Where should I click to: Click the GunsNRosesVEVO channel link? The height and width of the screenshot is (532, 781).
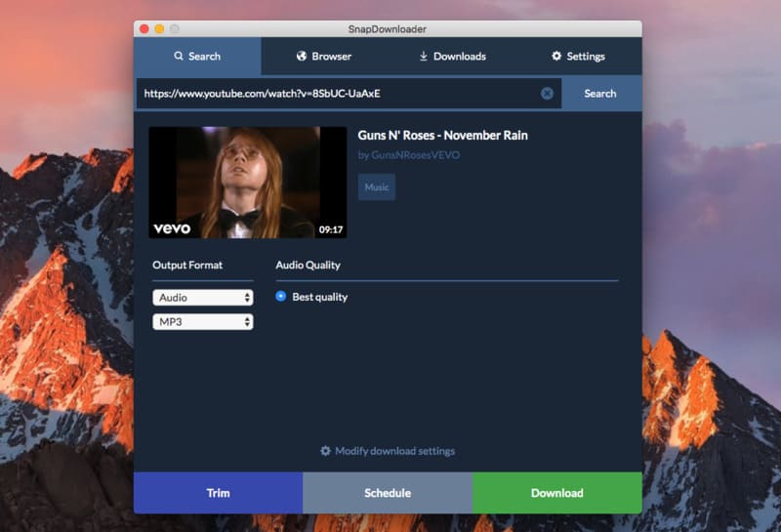point(416,155)
